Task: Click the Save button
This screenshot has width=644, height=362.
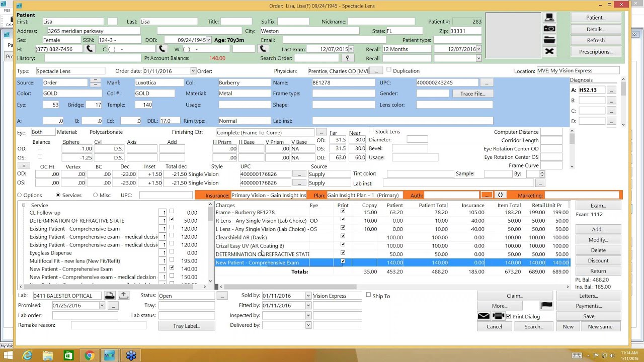Action: [x=589, y=316]
